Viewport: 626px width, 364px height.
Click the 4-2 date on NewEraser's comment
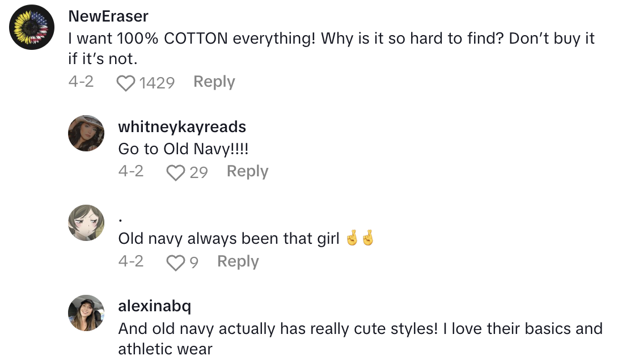point(81,82)
